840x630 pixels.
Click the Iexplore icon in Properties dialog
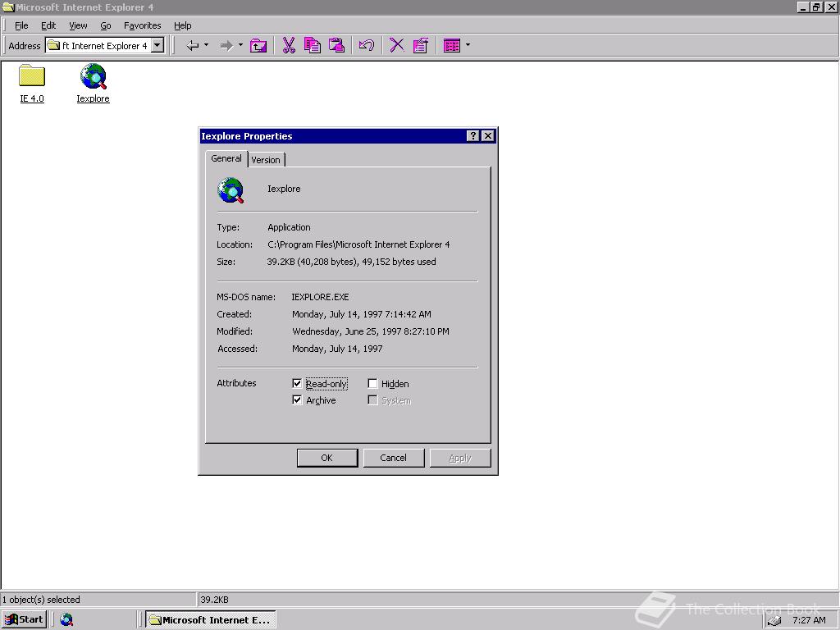(x=231, y=190)
